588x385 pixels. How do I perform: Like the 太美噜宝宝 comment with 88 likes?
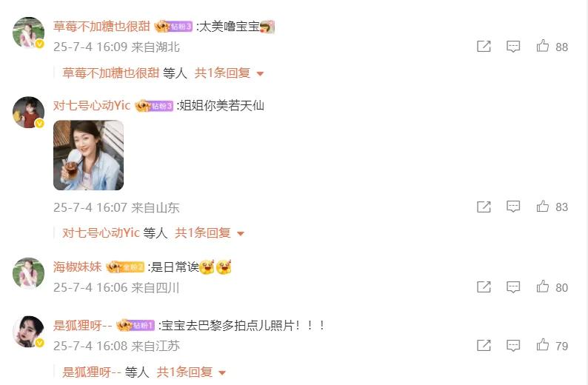542,46
